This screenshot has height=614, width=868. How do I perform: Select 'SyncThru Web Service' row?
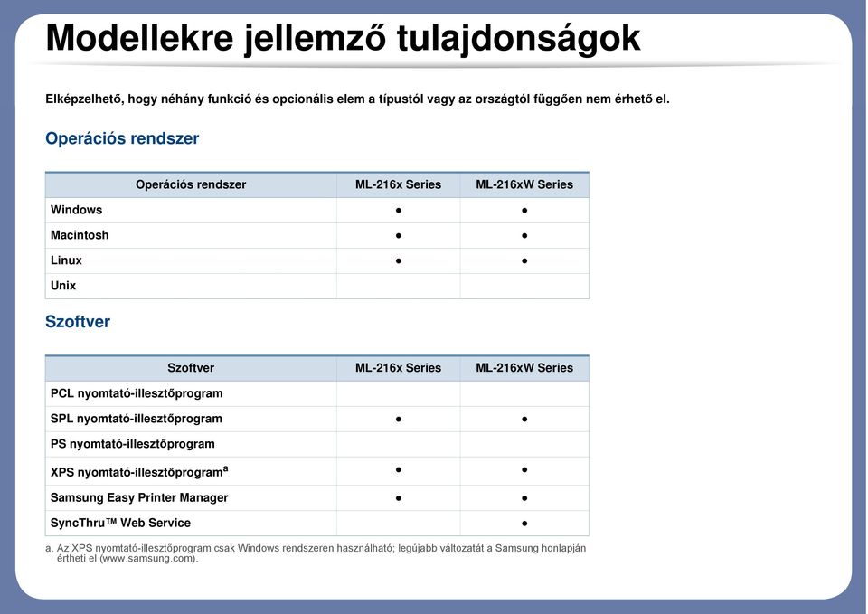317,524
